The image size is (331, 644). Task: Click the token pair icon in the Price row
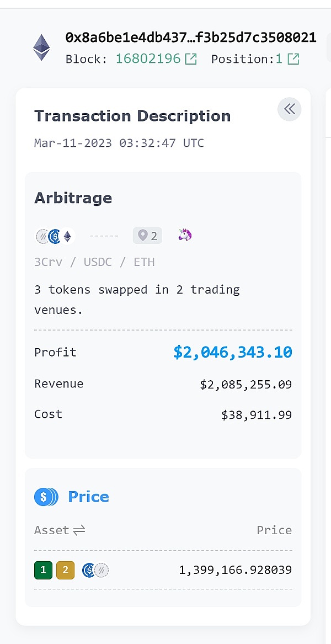click(95, 570)
